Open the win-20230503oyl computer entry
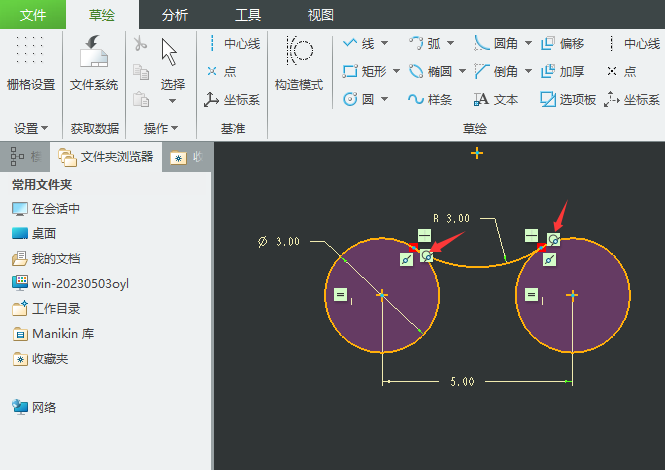The height and width of the screenshot is (470, 665). pos(70,283)
